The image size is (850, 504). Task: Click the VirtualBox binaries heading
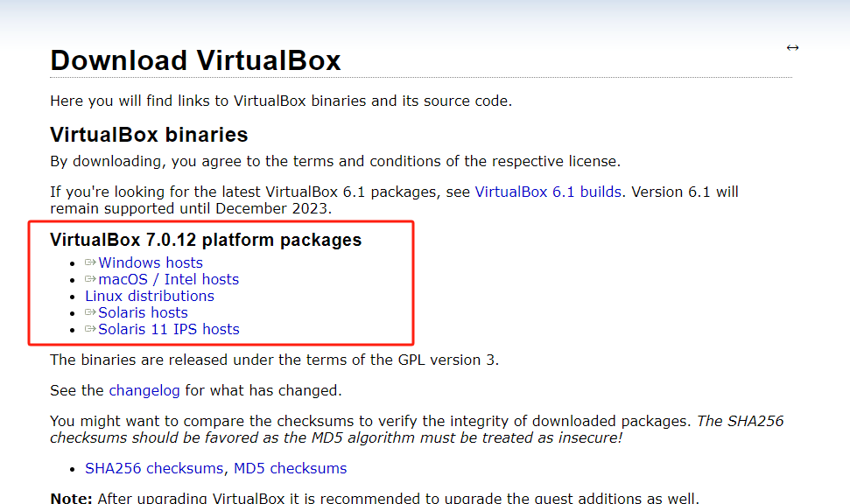(149, 135)
